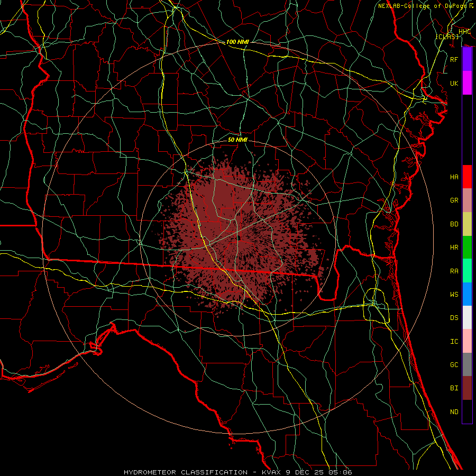Click the ND legend label
Viewport: 476px width, 476px height.
[454, 411]
